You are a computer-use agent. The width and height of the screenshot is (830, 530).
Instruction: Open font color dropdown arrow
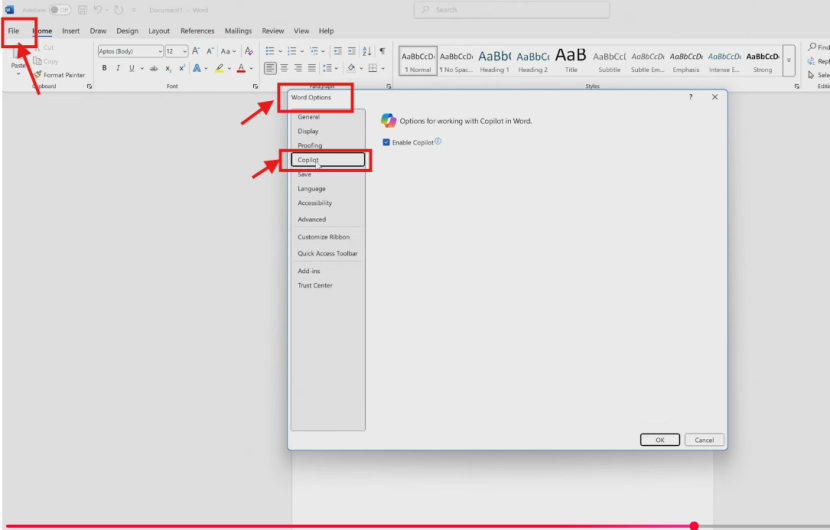251,68
